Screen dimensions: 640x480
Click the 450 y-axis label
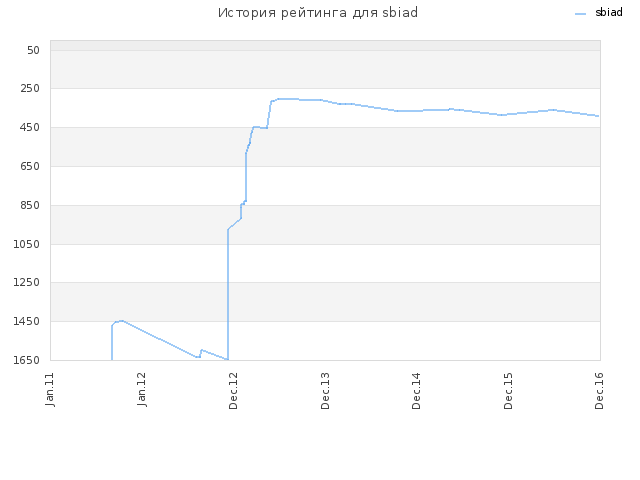[30, 127]
